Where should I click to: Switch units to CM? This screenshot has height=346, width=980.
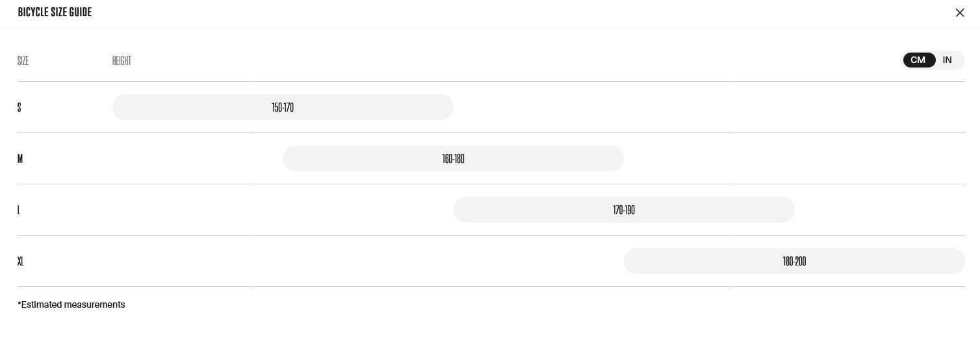tap(918, 60)
